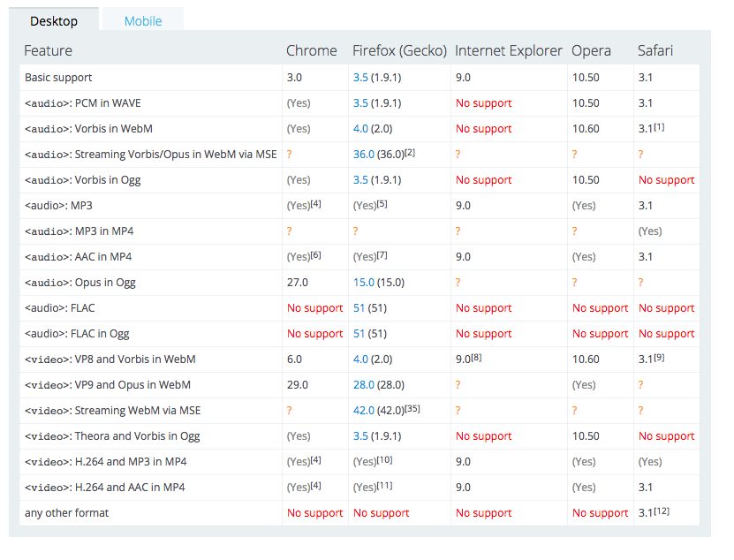The width and height of the screenshot is (734, 560).
Task: Click '<video>: Streaming WebM via MSE' cell
Action: pyautogui.click(x=151, y=411)
